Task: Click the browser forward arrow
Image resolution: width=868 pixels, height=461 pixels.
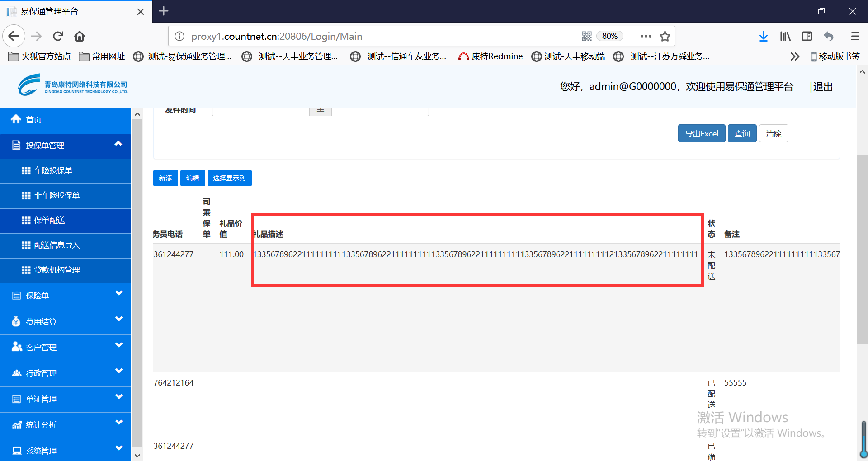Action: click(x=36, y=36)
